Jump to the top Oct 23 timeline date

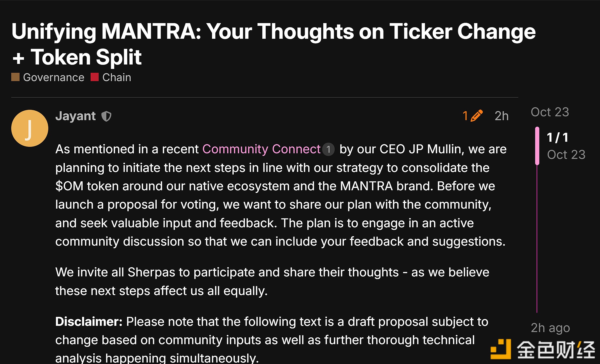click(x=550, y=112)
